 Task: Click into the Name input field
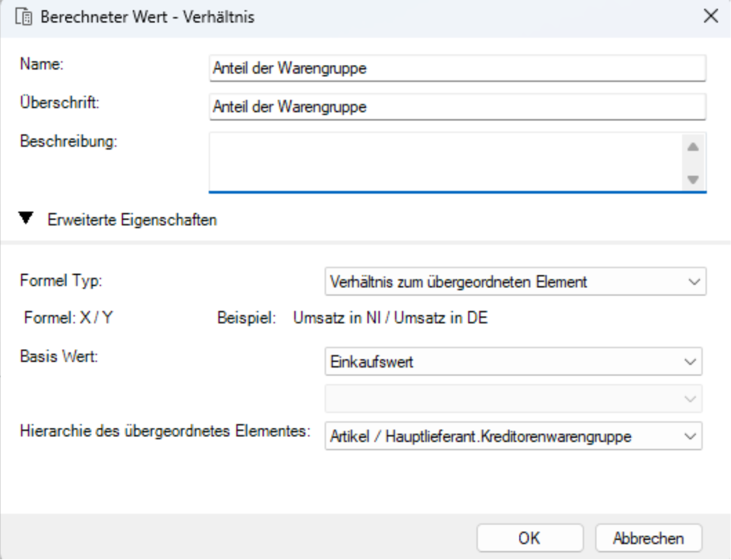(457, 68)
